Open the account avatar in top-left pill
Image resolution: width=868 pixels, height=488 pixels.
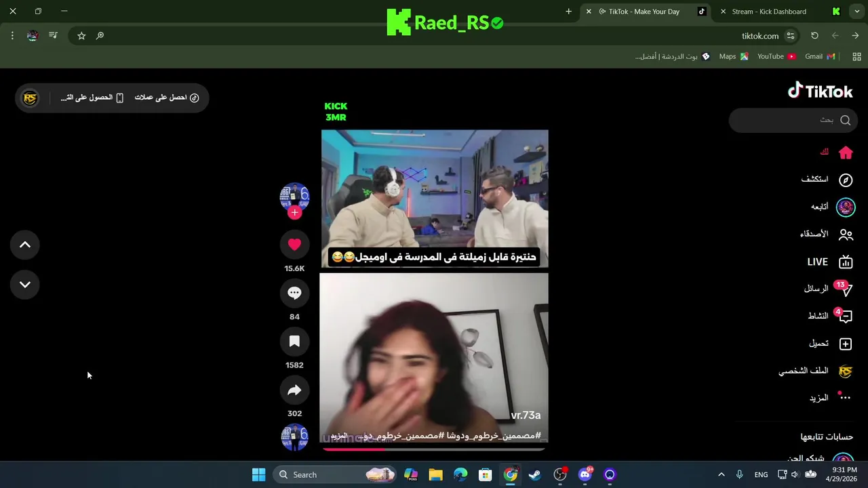click(30, 98)
